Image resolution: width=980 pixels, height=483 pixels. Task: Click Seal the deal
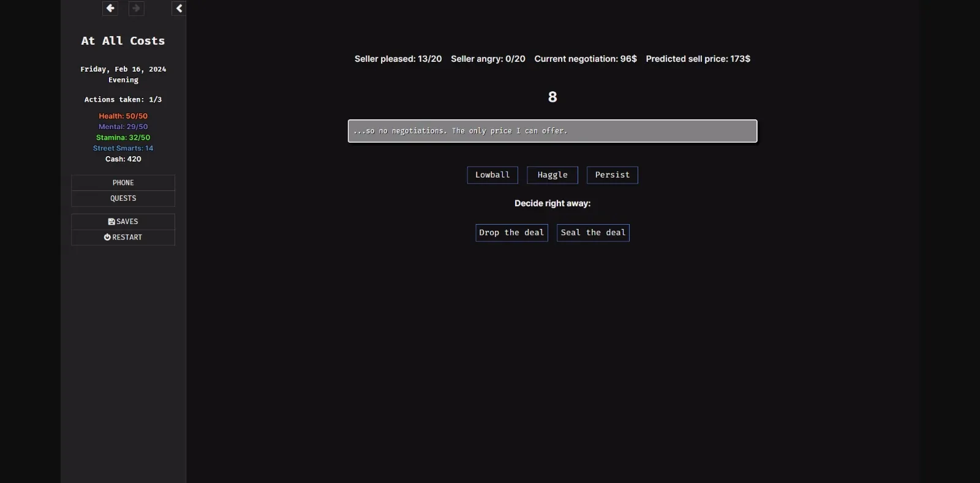[x=593, y=233]
